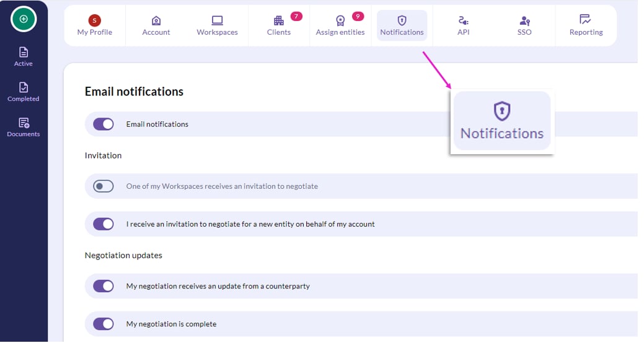Click text 'My negotiation is complete'

coord(171,324)
